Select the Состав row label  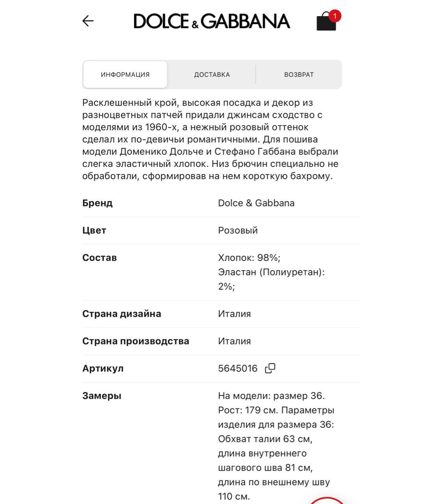(100, 258)
